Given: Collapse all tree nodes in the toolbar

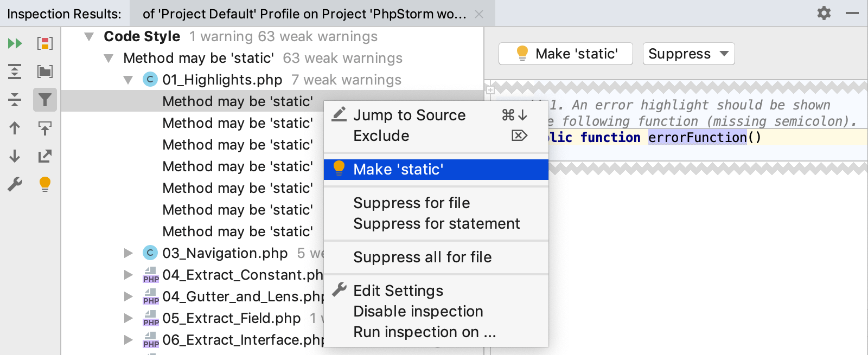Looking at the screenshot, I should pyautogui.click(x=15, y=100).
